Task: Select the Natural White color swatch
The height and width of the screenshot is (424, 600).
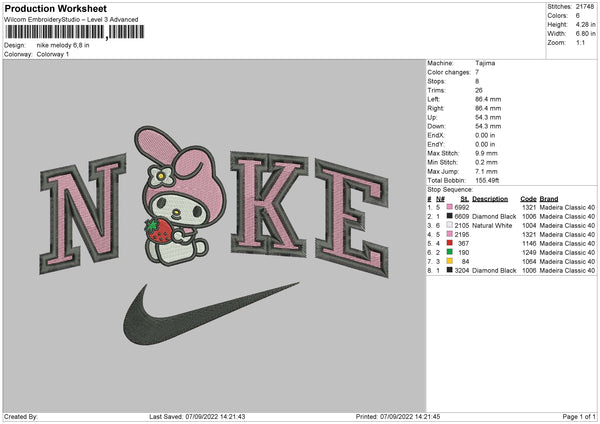Action: [450, 225]
